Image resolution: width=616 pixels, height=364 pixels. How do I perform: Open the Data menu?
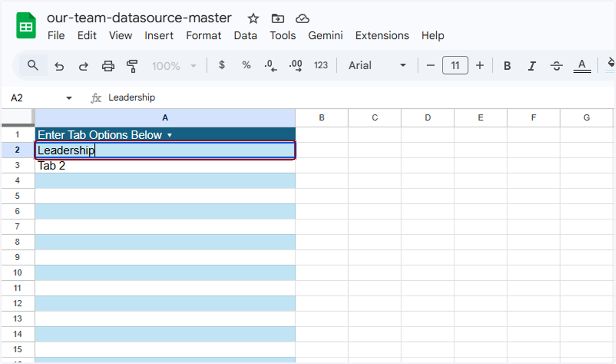(x=245, y=35)
